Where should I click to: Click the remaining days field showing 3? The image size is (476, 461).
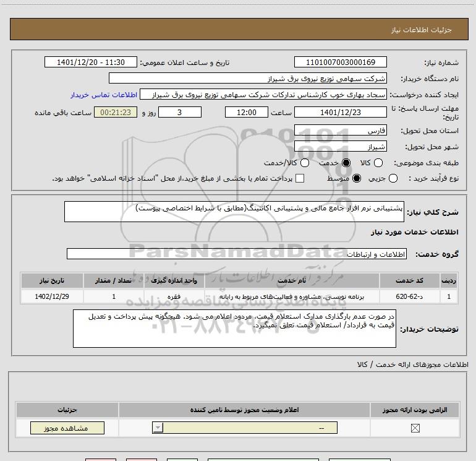coord(180,112)
